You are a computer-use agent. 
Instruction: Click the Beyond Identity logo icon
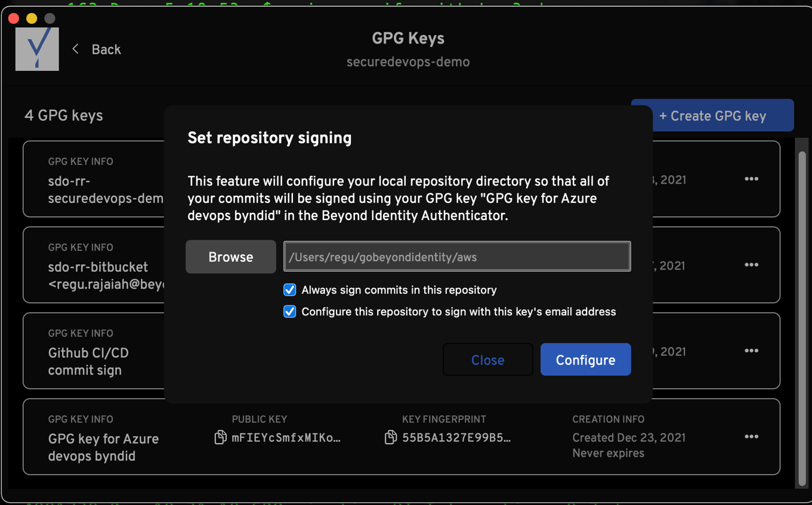click(x=37, y=49)
